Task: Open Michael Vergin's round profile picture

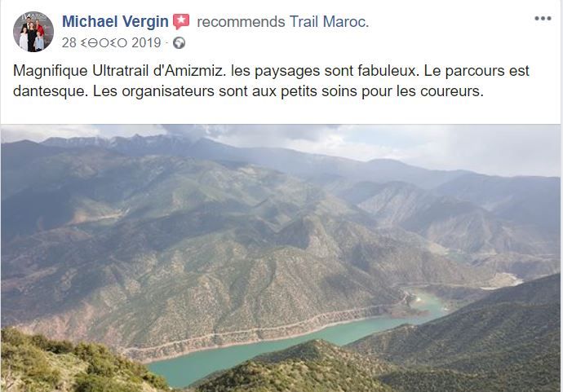Action: pyautogui.click(x=33, y=32)
